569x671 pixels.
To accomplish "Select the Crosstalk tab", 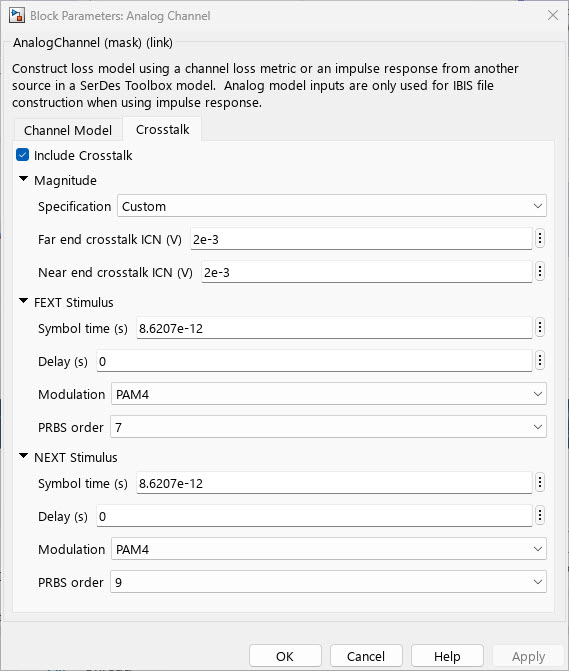I will click(163, 129).
